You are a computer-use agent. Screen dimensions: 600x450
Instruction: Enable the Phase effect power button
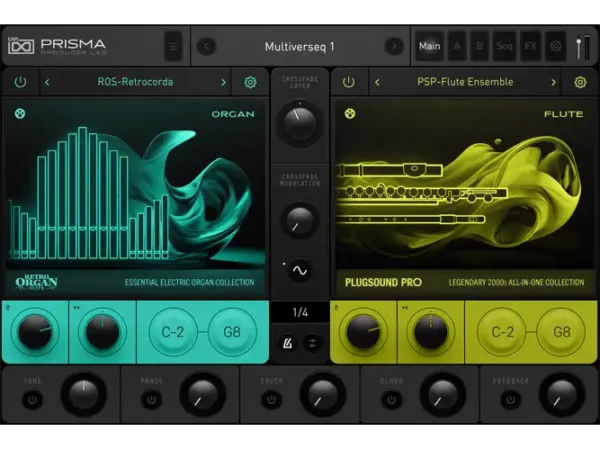tap(152, 400)
